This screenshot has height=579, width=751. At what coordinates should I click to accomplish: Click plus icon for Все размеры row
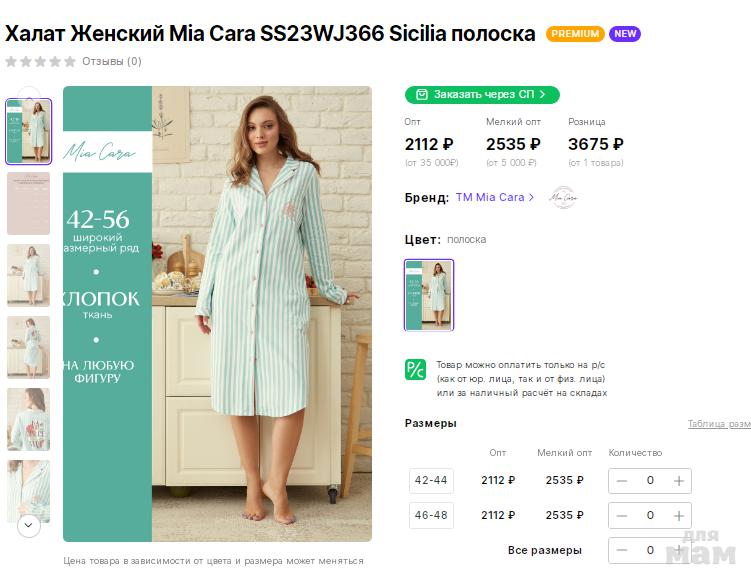pyautogui.click(x=679, y=551)
